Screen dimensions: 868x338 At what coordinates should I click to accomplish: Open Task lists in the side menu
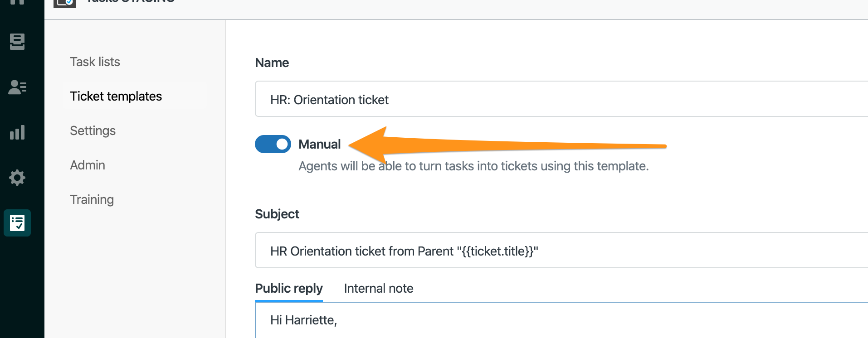95,62
